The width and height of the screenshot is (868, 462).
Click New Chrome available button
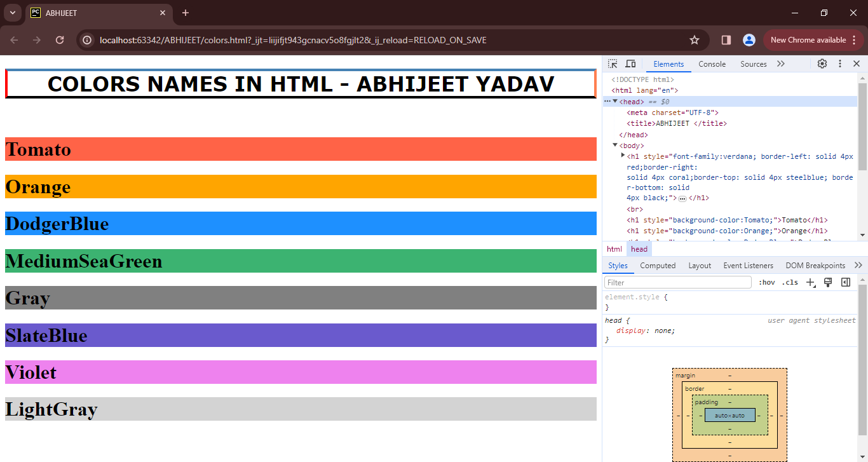click(x=808, y=40)
